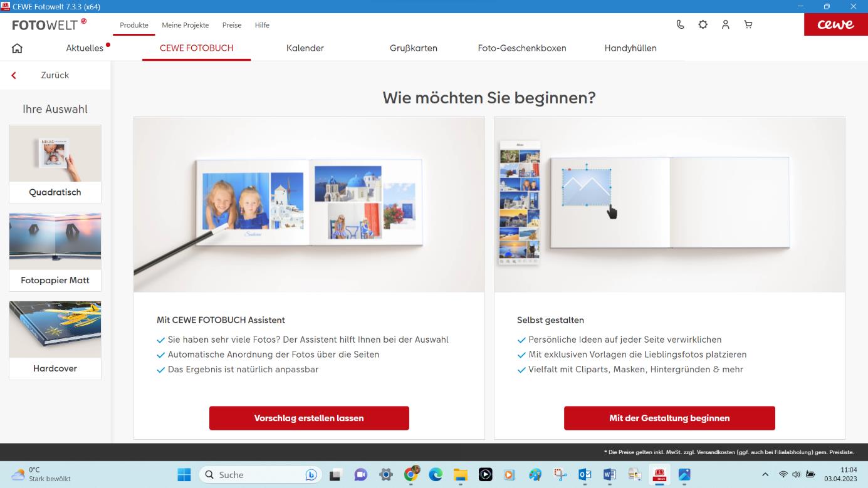Screen dimensions: 868x488
Task: Click the back arrow next to Zurück
Action: point(14,75)
